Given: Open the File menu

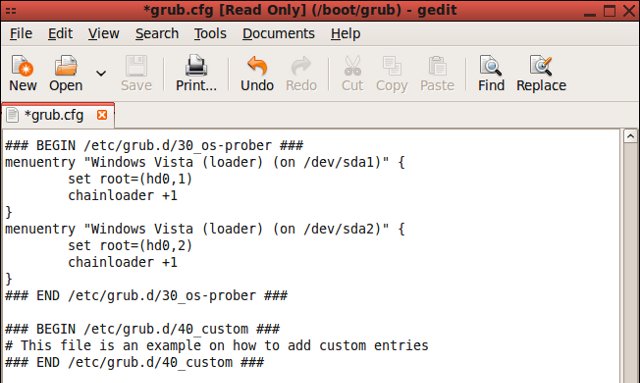Looking at the screenshot, I should click(21, 33).
